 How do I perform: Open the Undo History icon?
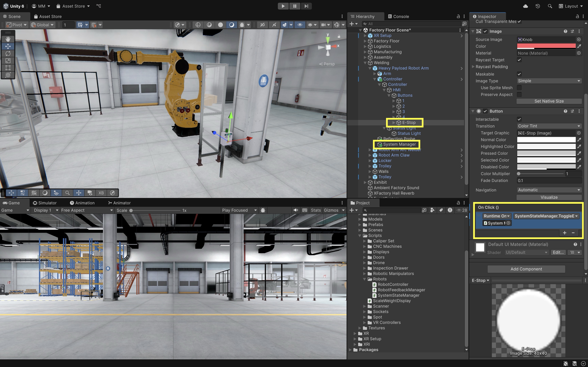[537, 6]
